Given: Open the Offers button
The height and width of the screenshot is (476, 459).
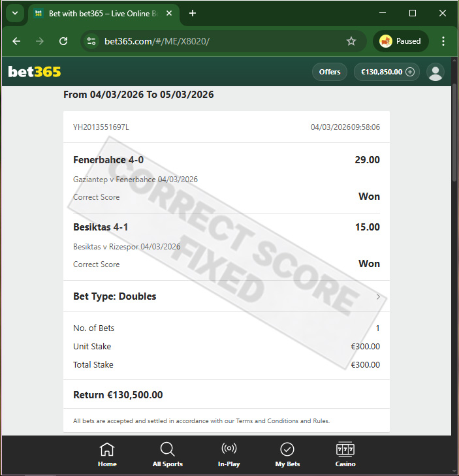Looking at the screenshot, I should point(329,72).
